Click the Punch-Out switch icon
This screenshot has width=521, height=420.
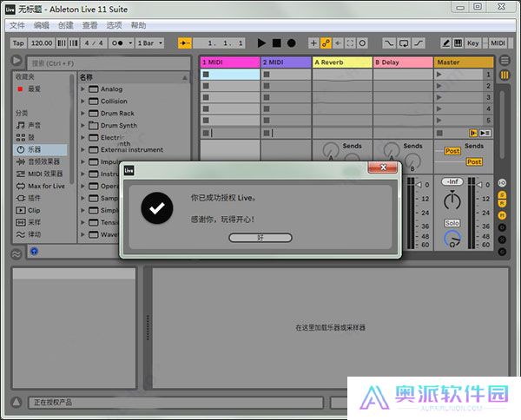click(x=419, y=43)
